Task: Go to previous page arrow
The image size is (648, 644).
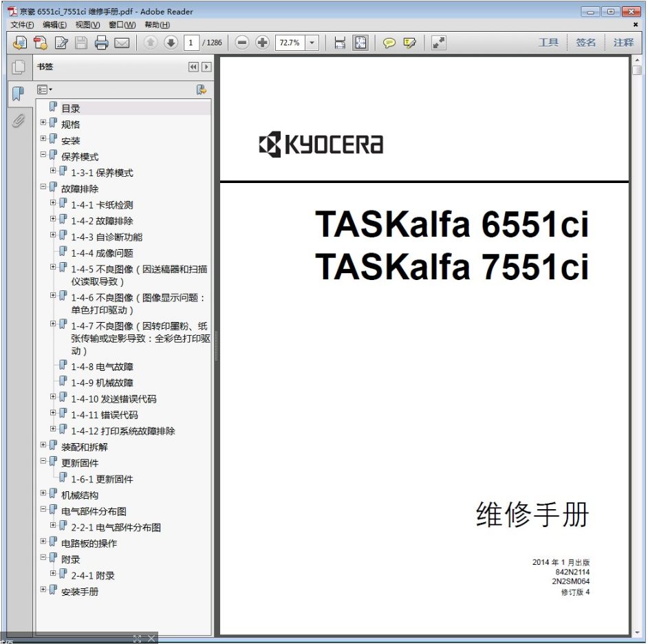Action: pos(151,42)
